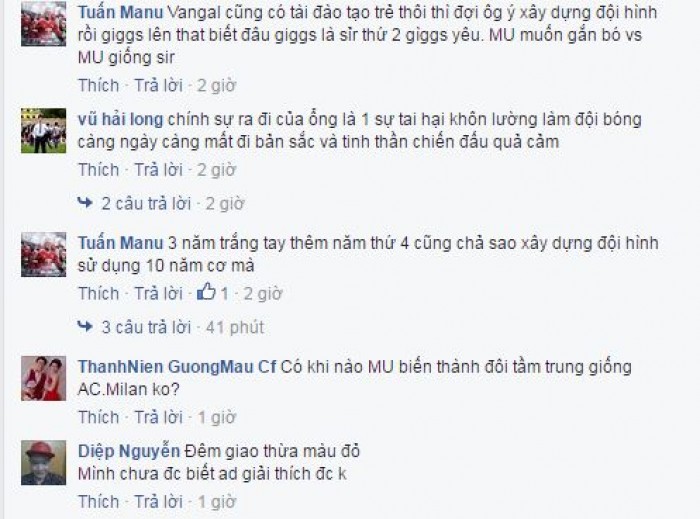Reply to vũ hải long's comment
This screenshot has width=700, height=519.
(158, 170)
